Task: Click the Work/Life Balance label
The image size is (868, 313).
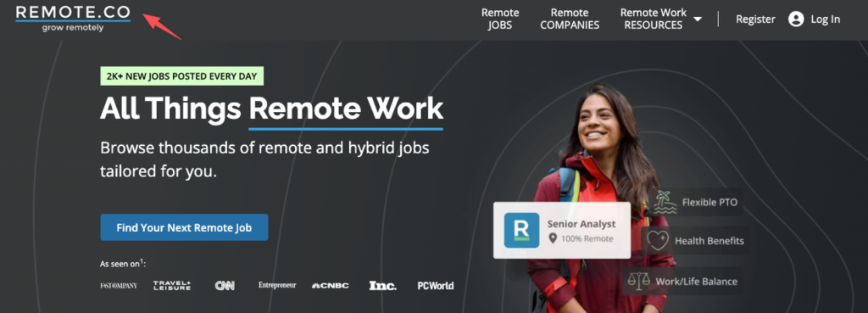Action: 697,282
